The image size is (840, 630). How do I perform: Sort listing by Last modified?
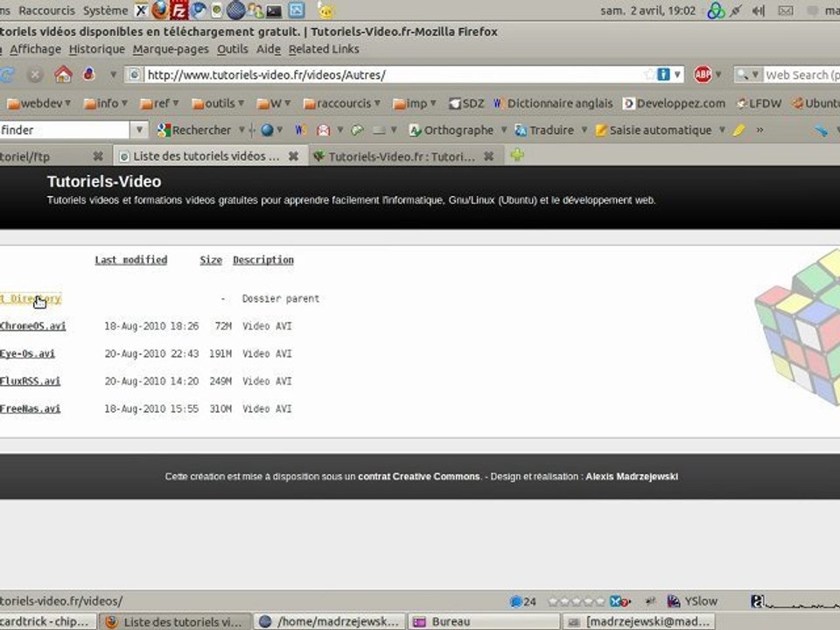click(x=130, y=260)
